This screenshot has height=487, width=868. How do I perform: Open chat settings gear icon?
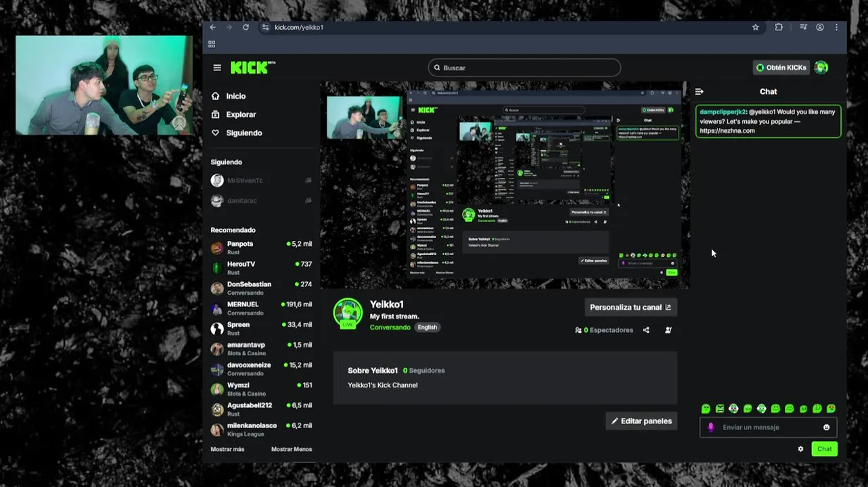point(801,448)
